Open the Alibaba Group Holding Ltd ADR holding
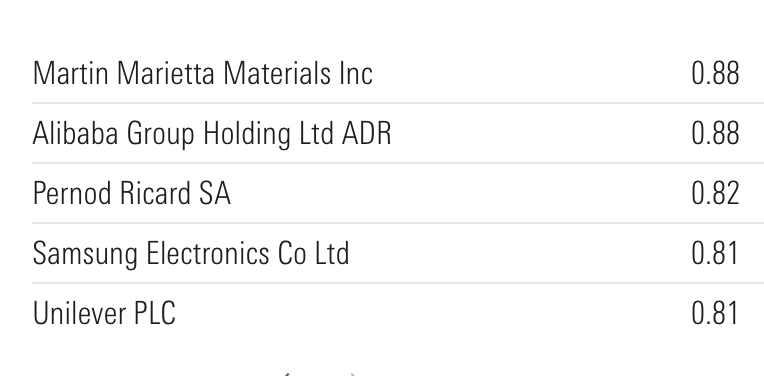This screenshot has height=376, width=764. click(x=211, y=133)
